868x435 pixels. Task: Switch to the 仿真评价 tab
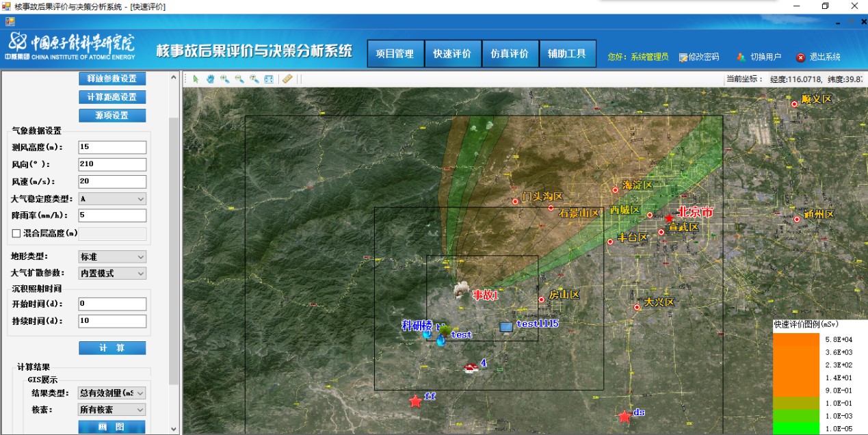coord(510,54)
